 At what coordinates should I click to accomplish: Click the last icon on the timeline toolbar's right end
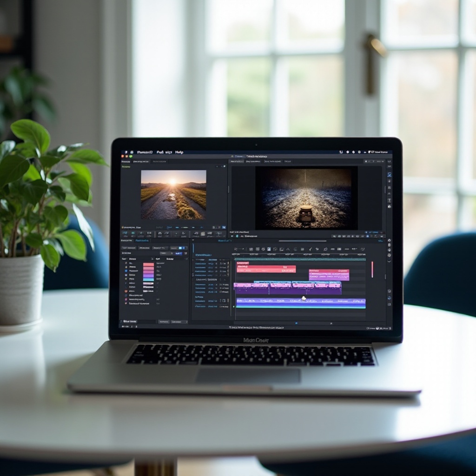[x=363, y=249]
